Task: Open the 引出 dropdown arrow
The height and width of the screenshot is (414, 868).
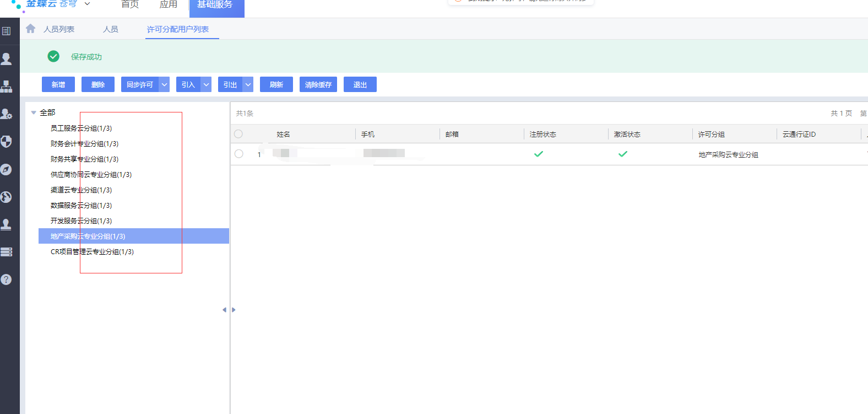Action: pos(248,84)
